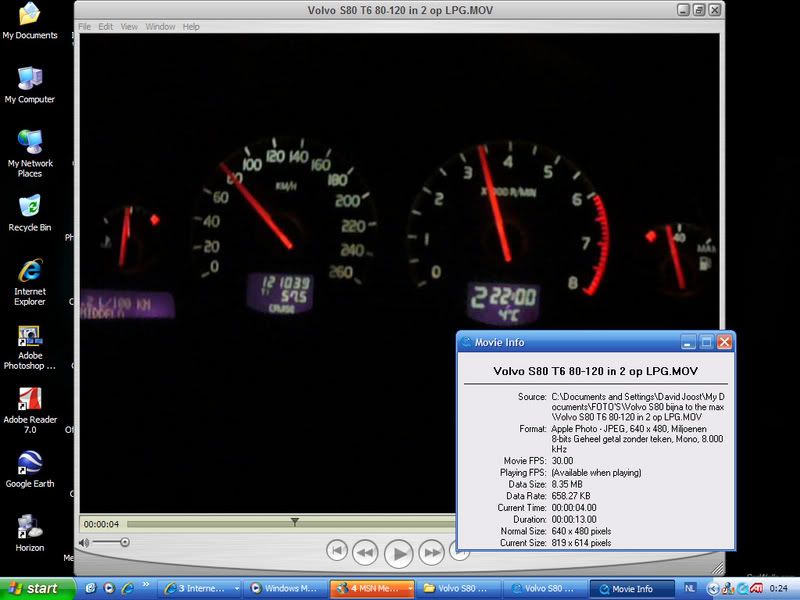800x600 pixels.
Task: Switch to Windows Media Player taskbar button
Action: [x=286, y=589]
